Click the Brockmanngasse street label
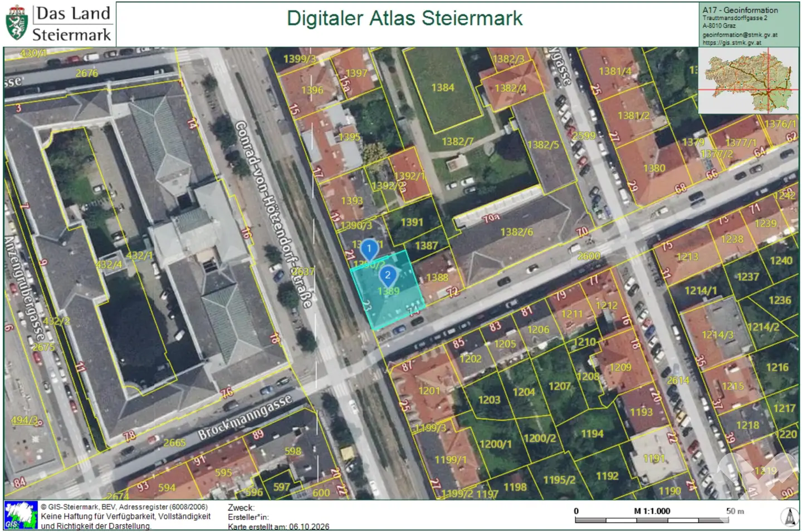802x532 pixels. click(246, 417)
